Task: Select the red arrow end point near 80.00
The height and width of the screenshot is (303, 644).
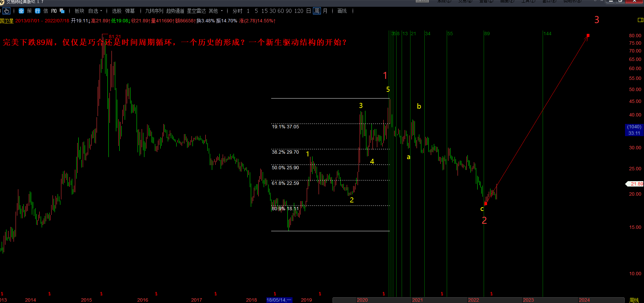Action: click(588, 35)
